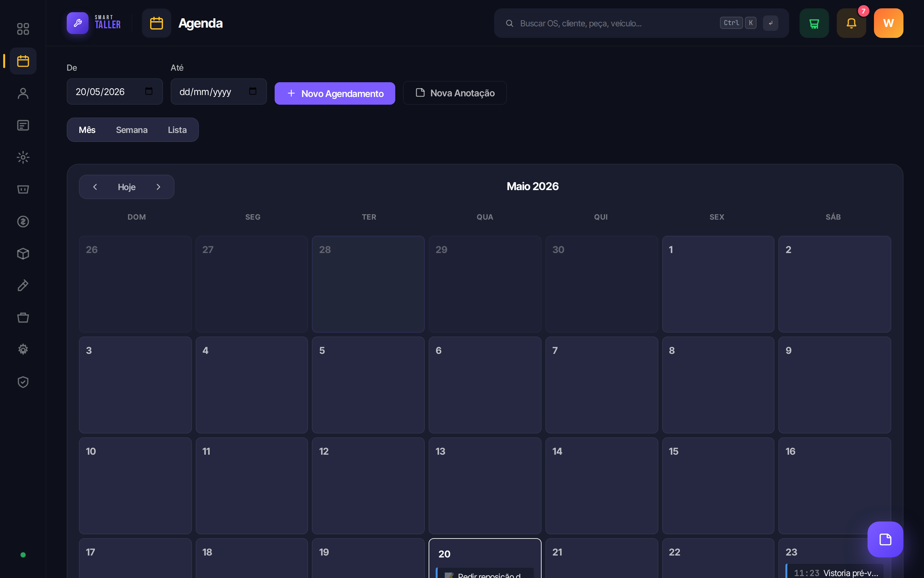Click the Maio 2026 month title
Screen dimensions: 924x578
532,186
